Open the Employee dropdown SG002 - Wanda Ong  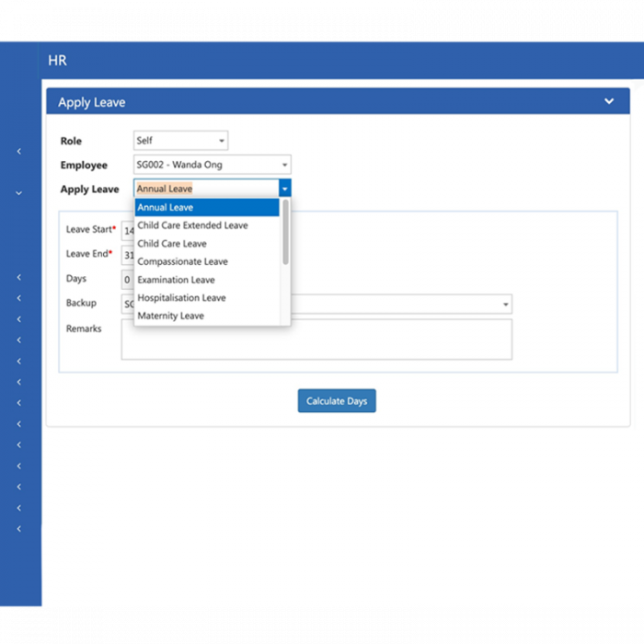click(213, 165)
